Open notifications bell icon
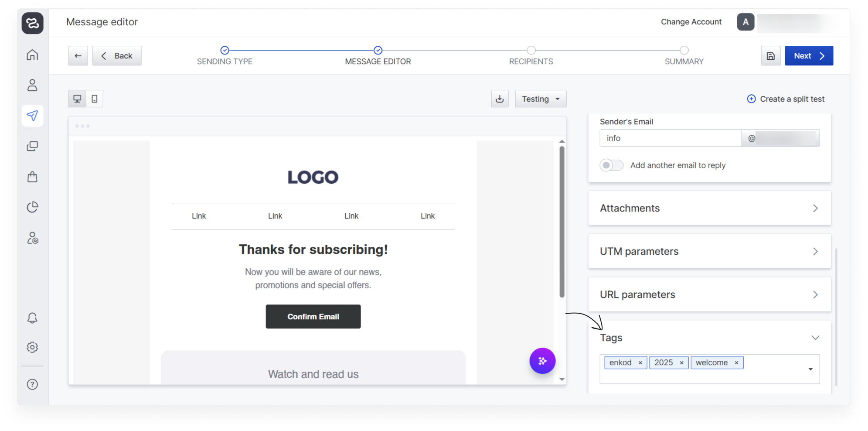 [x=32, y=318]
